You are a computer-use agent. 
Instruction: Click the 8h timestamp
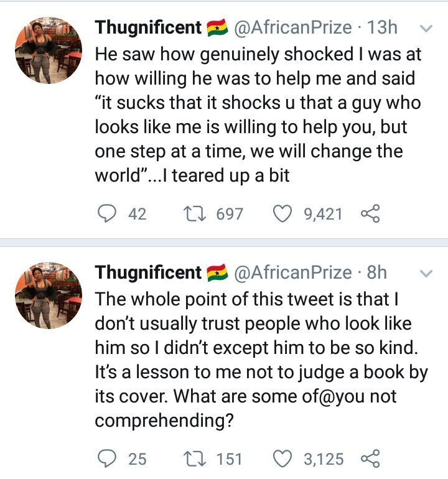[x=377, y=272]
